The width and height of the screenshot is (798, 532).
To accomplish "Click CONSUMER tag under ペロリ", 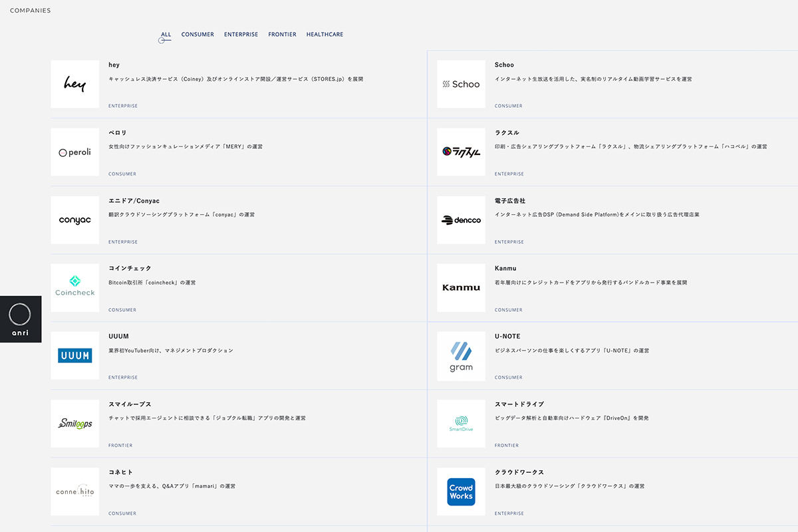I will (x=122, y=174).
